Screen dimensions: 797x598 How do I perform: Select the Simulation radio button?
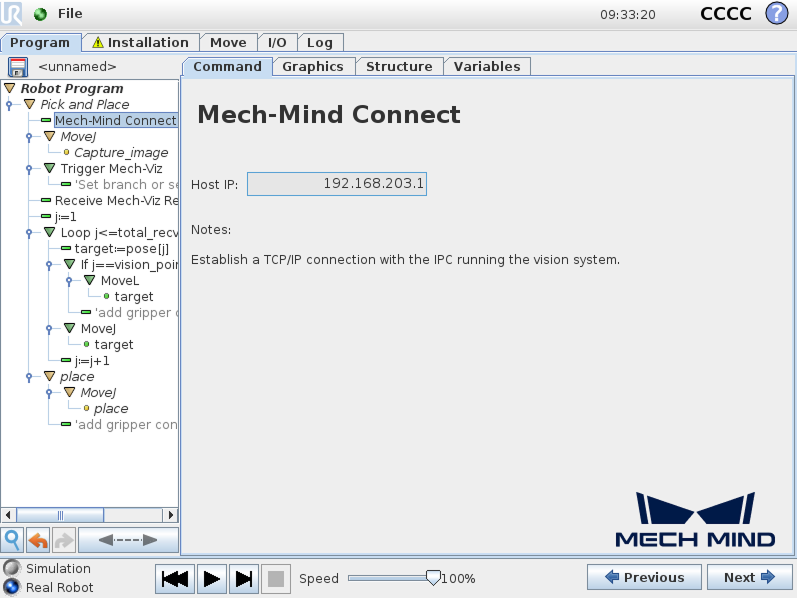[12, 568]
